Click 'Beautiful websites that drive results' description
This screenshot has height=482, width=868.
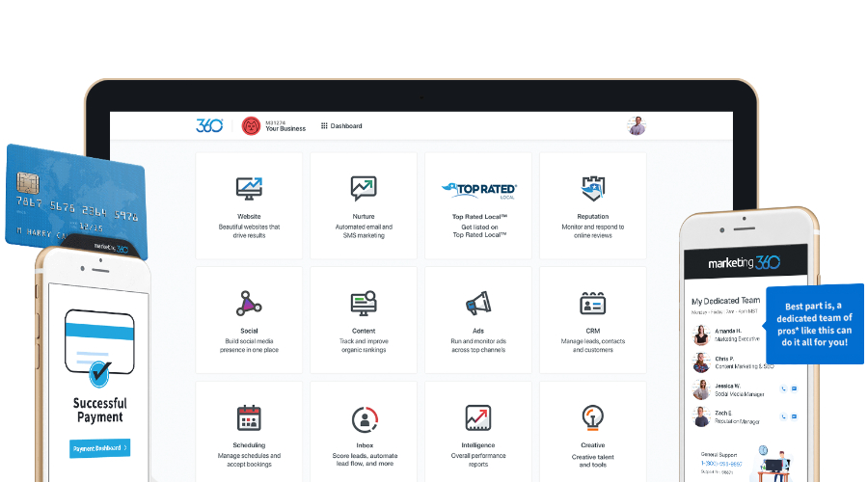pyautogui.click(x=249, y=231)
